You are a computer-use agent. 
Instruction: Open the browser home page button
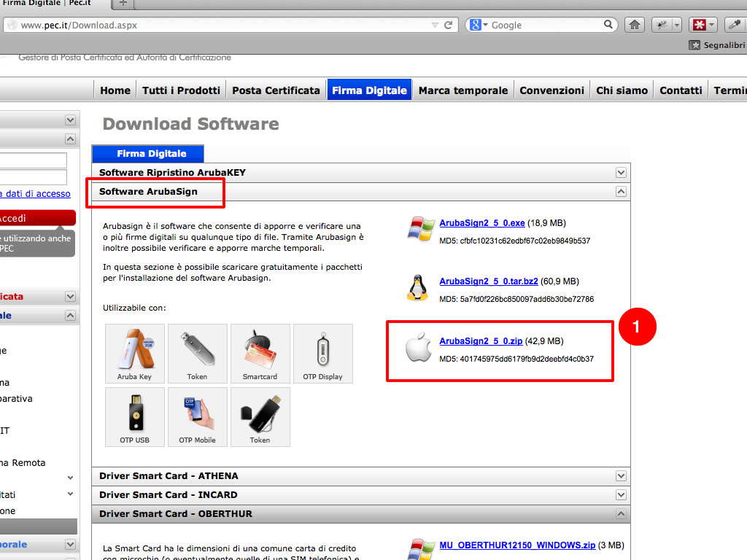(635, 25)
